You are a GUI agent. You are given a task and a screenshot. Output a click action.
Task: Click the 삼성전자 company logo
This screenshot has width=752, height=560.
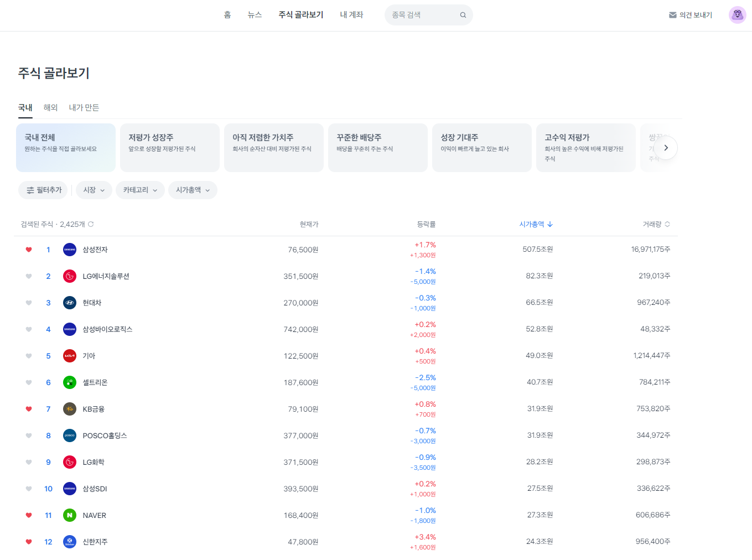(x=70, y=250)
